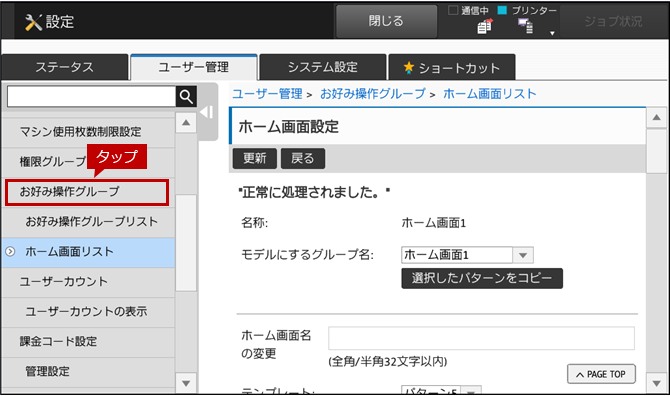The height and width of the screenshot is (396, 670).
Task: Click the ホーム画面名の変更 text field
Action: [481, 338]
